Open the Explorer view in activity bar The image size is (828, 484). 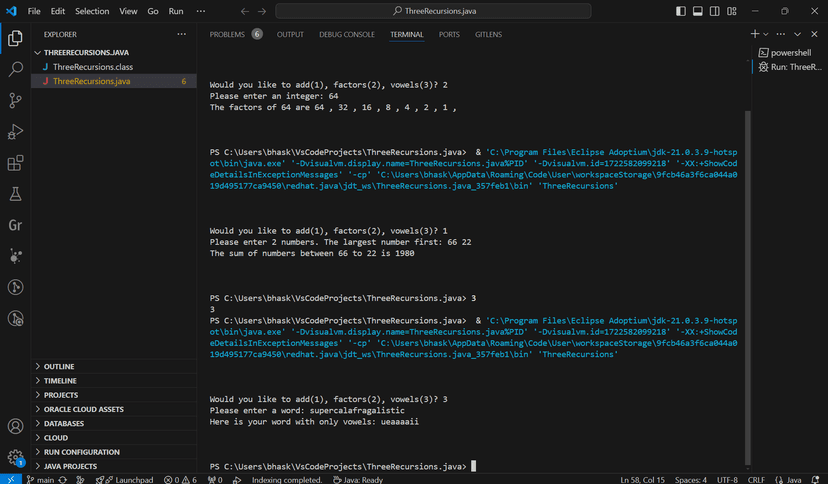(15, 38)
